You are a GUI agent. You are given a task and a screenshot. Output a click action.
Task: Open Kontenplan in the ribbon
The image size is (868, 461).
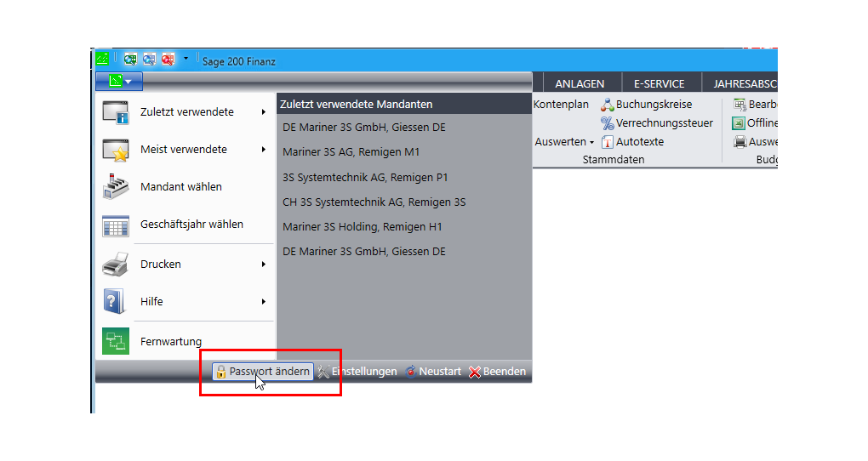[561, 104]
